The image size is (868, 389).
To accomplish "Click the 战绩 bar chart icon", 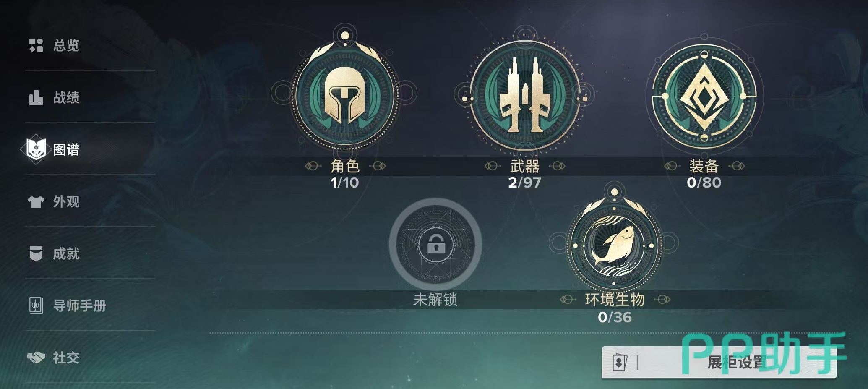I will tap(36, 97).
